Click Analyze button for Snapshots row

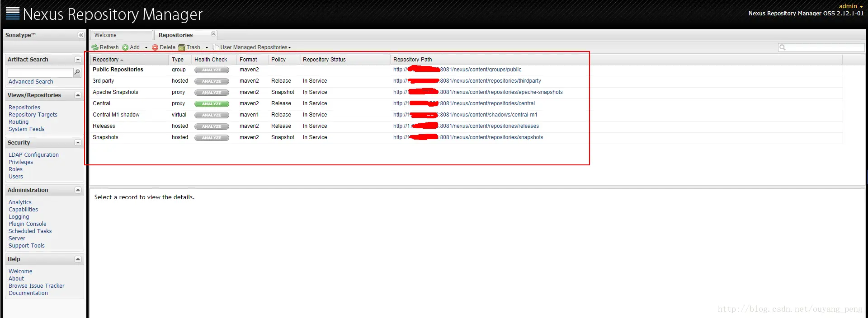(212, 138)
